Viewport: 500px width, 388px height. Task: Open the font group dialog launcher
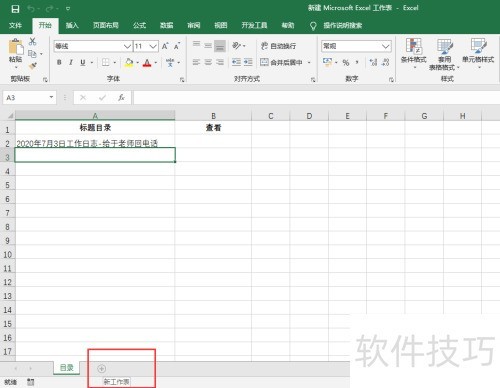click(x=182, y=79)
